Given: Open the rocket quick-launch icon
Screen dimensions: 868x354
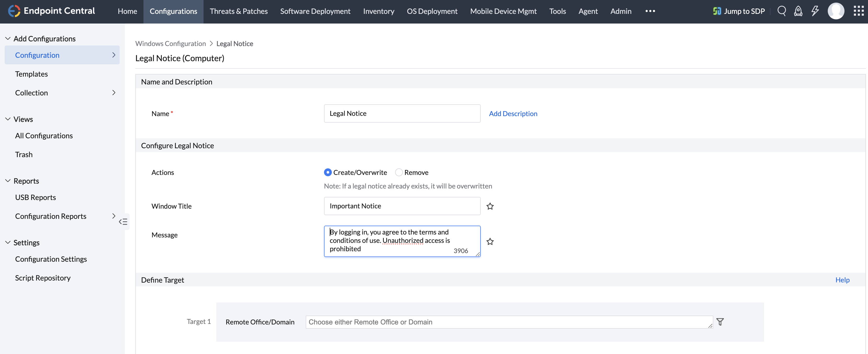Looking at the screenshot, I should 798,11.
